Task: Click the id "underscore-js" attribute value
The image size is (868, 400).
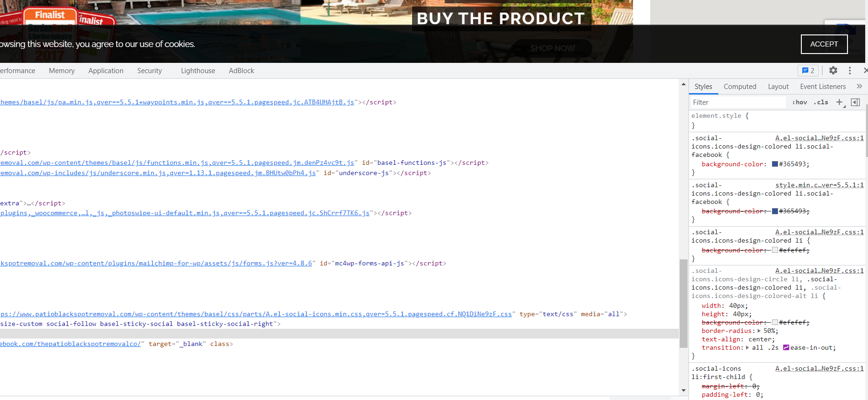Action: [364, 173]
